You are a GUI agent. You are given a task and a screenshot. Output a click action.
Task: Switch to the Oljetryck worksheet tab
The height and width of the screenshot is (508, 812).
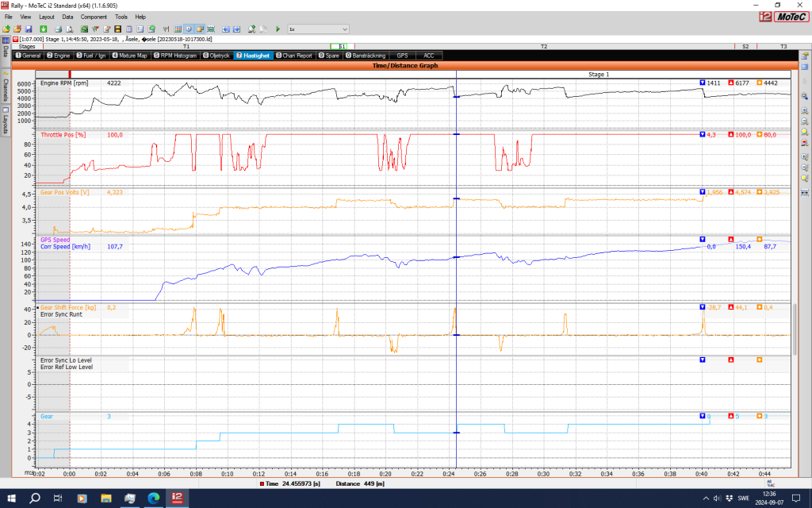[216, 56]
